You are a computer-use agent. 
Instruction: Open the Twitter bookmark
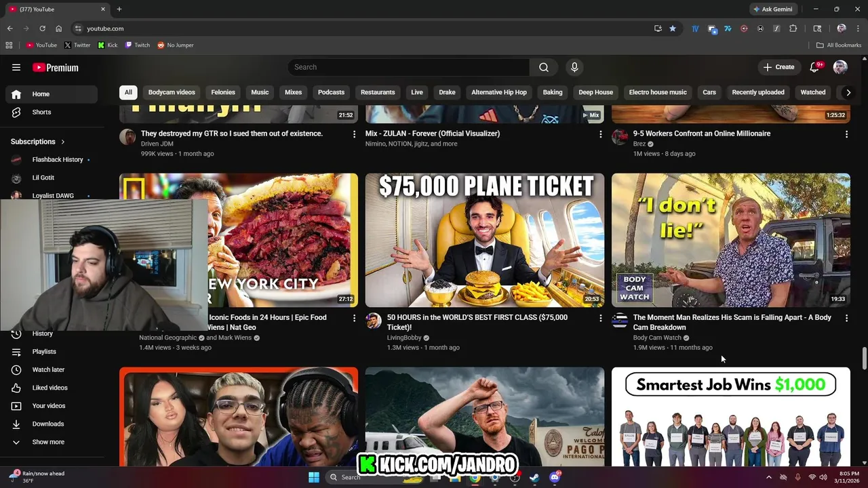(x=77, y=45)
